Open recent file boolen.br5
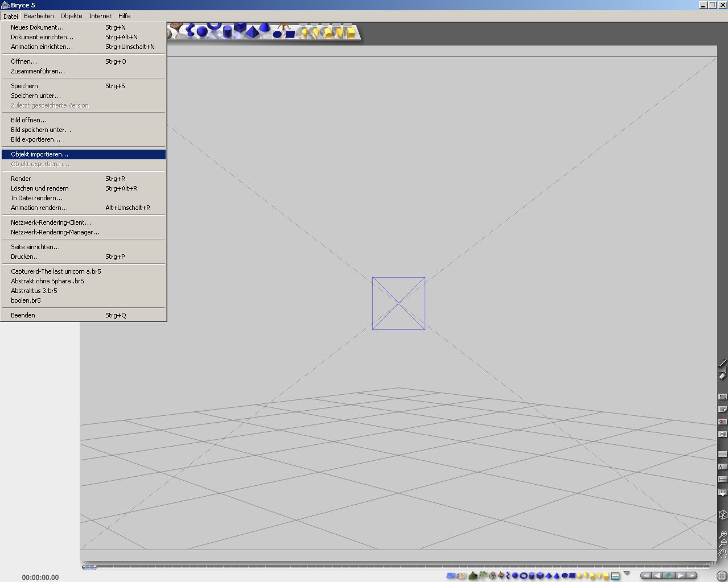 [84, 300]
